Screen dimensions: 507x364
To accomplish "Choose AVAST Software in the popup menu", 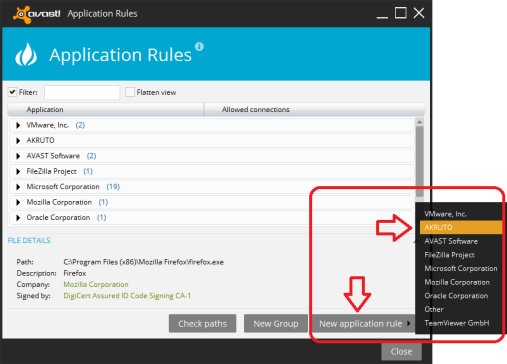I will 461,241.
